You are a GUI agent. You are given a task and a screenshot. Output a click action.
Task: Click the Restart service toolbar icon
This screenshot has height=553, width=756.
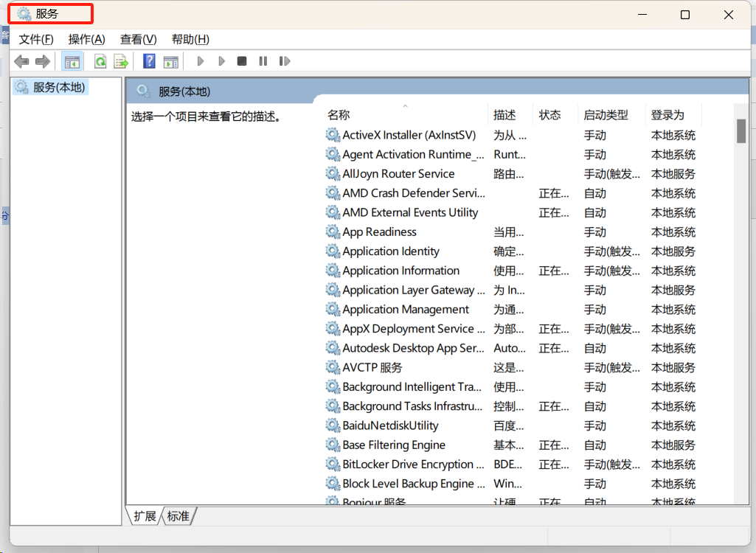pos(285,61)
